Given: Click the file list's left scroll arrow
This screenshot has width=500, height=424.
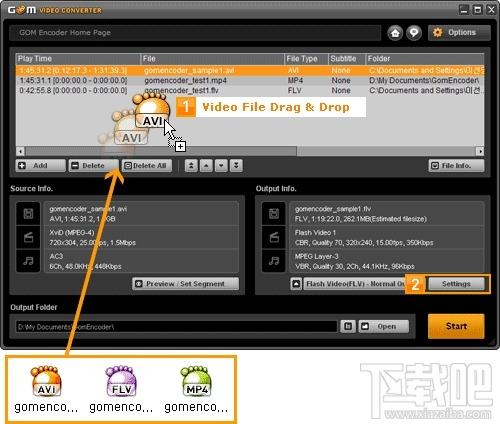Looking at the screenshot, I should (20, 151).
